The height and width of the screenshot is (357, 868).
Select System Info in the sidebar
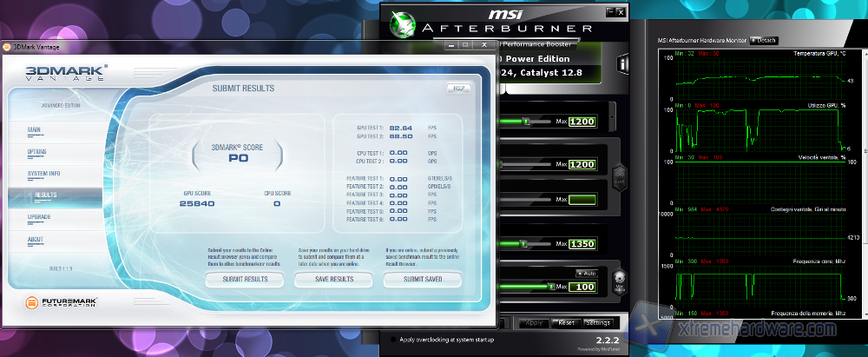43,173
